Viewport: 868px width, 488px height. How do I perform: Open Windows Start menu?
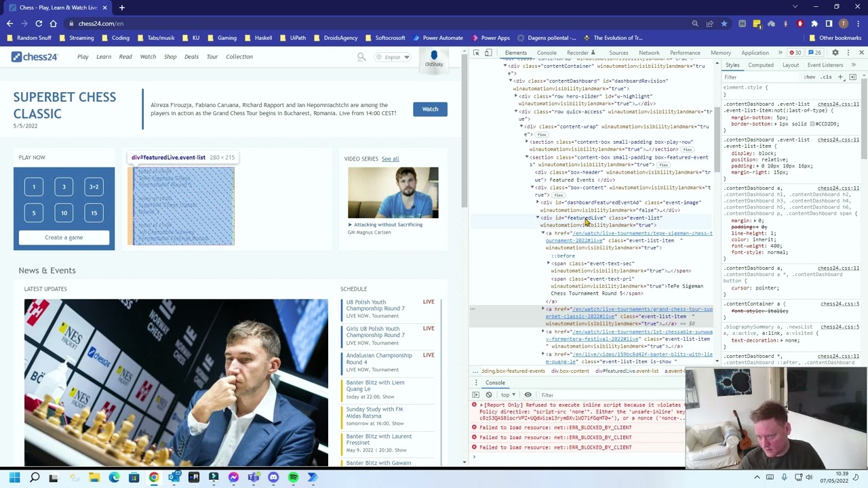[15, 477]
